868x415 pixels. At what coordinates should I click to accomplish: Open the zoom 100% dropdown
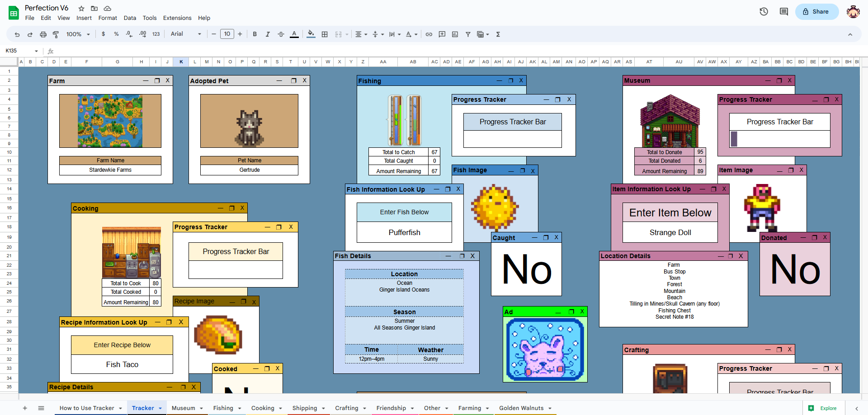point(78,34)
